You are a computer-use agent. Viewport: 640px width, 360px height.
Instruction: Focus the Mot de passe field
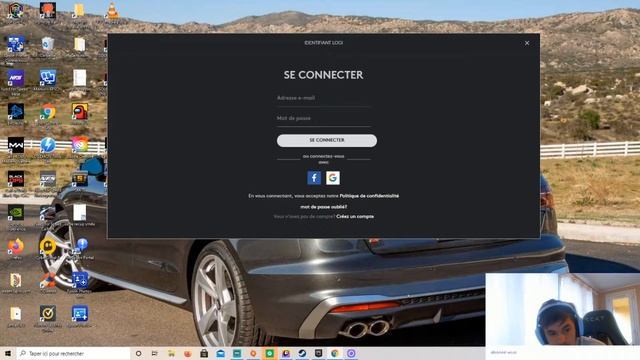click(324, 118)
